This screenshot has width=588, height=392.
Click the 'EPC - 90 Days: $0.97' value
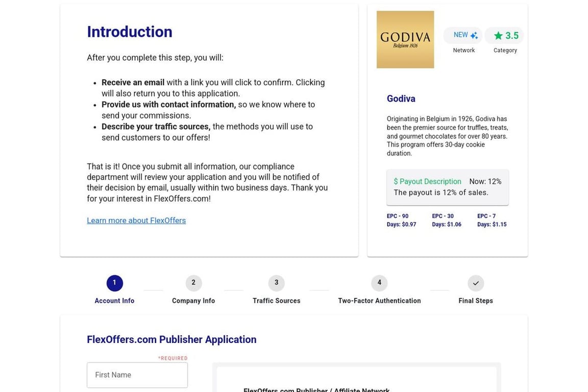401,220
